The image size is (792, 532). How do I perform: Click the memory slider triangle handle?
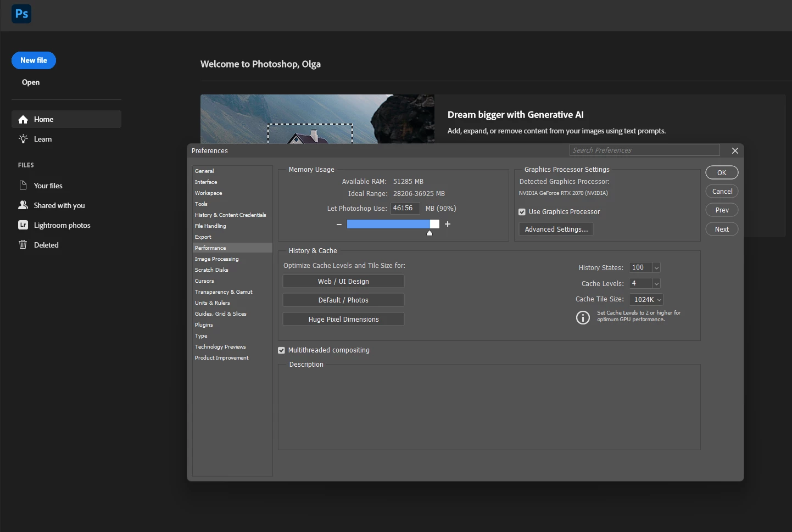(430, 233)
